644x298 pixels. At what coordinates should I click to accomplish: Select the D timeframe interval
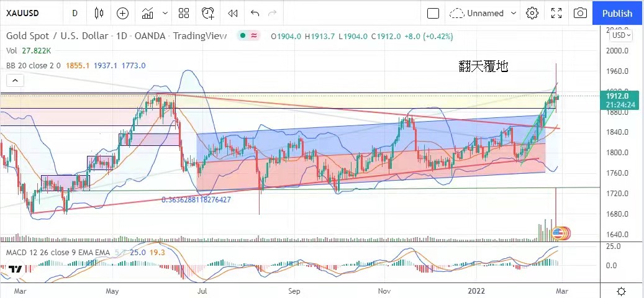click(75, 13)
